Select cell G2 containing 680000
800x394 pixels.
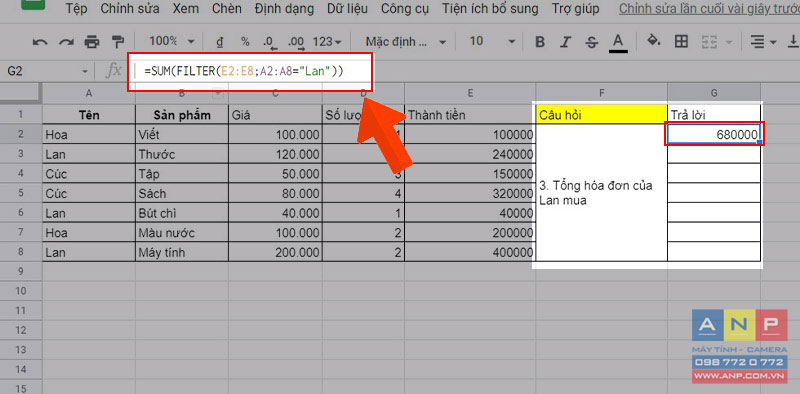click(x=714, y=134)
